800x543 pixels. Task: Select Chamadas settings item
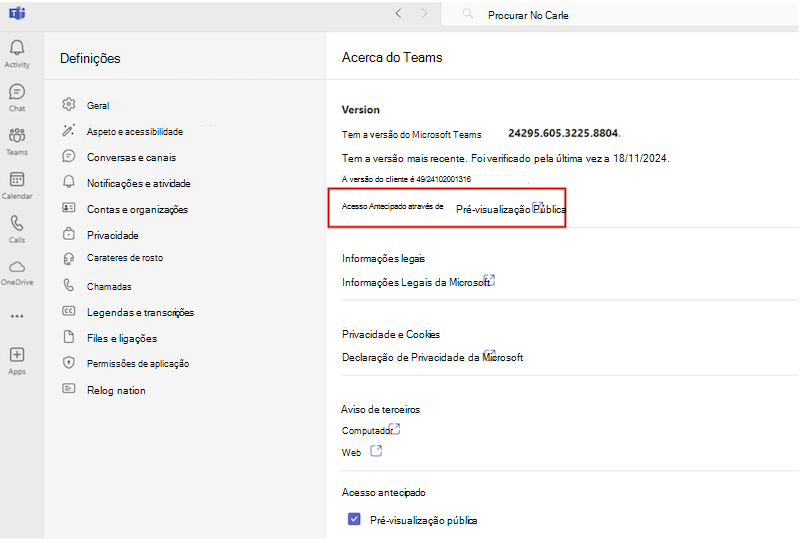pos(109,287)
